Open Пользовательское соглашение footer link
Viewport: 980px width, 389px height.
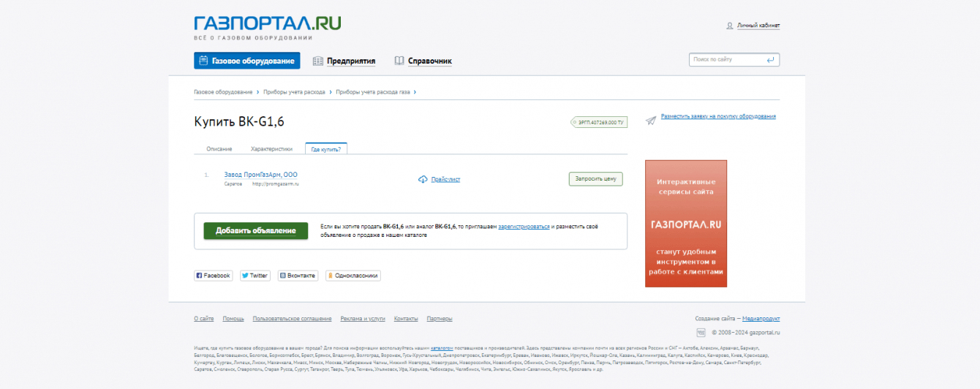coord(292,319)
